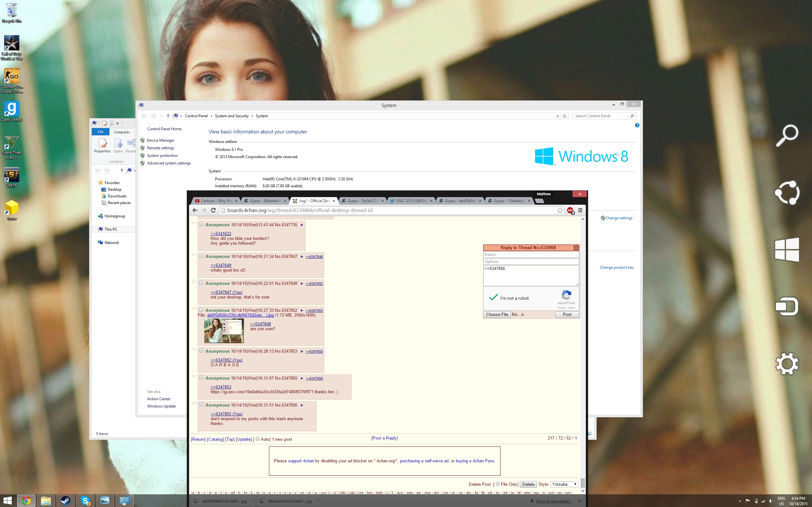The height and width of the screenshot is (507, 812).
Task: Click the Advanced system settings link
Action: pos(168,163)
